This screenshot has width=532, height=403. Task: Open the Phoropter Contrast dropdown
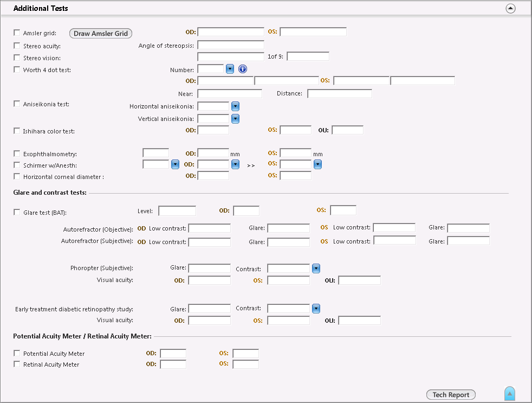coord(316,268)
